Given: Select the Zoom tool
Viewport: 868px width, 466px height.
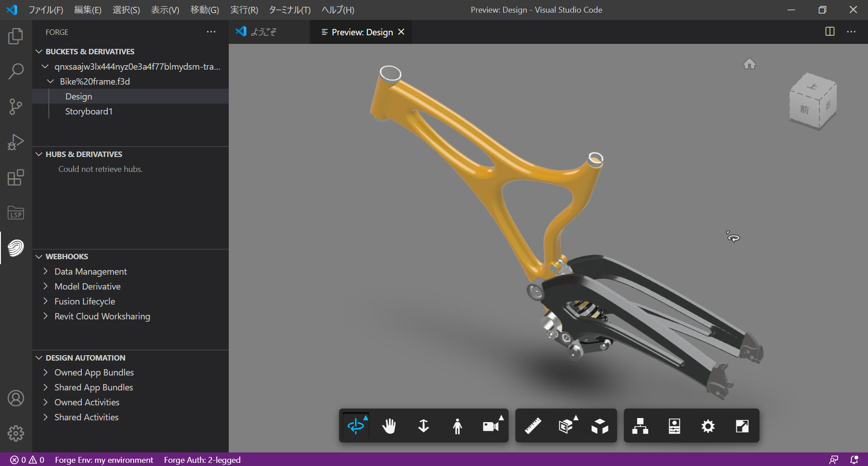Looking at the screenshot, I should pyautogui.click(x=423, y=425).
